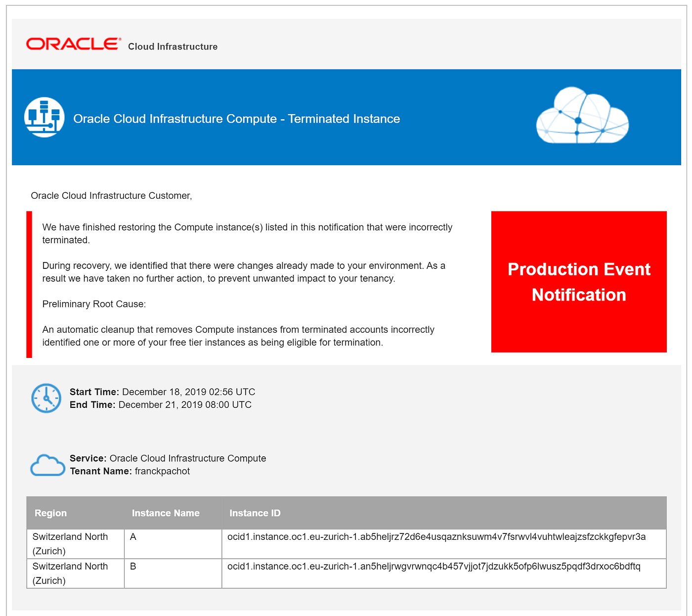Click the Instance Name cell 'B'
Viewport: 692px width, 616px height.
[173, 573]
